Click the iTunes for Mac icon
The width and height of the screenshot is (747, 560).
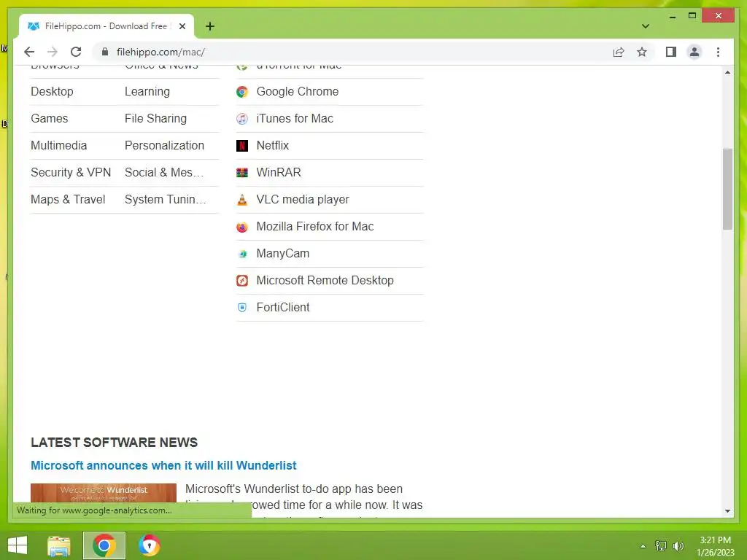[x=242, y=119]
